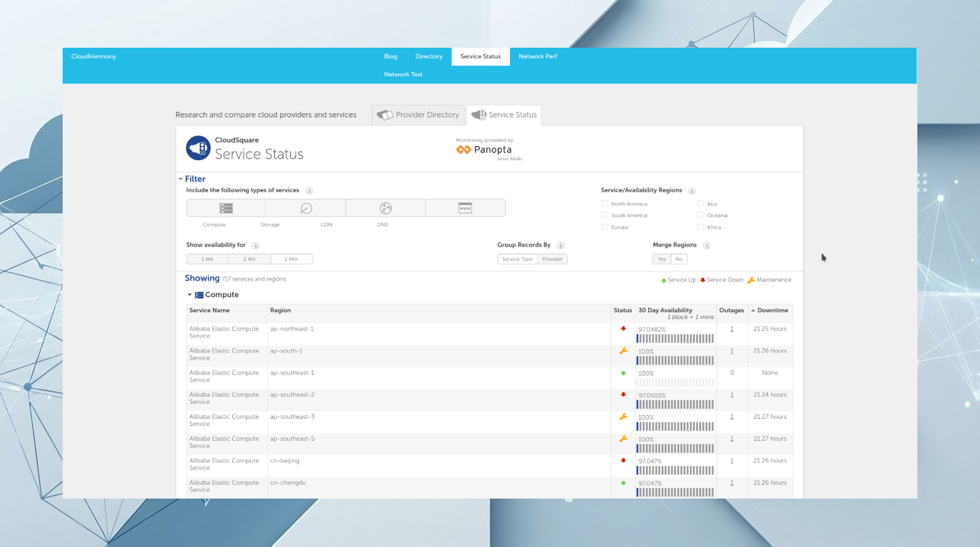Open the types of services info tooltip
Image resolution: width=980 pixels, height=547 pixels.
309,190
